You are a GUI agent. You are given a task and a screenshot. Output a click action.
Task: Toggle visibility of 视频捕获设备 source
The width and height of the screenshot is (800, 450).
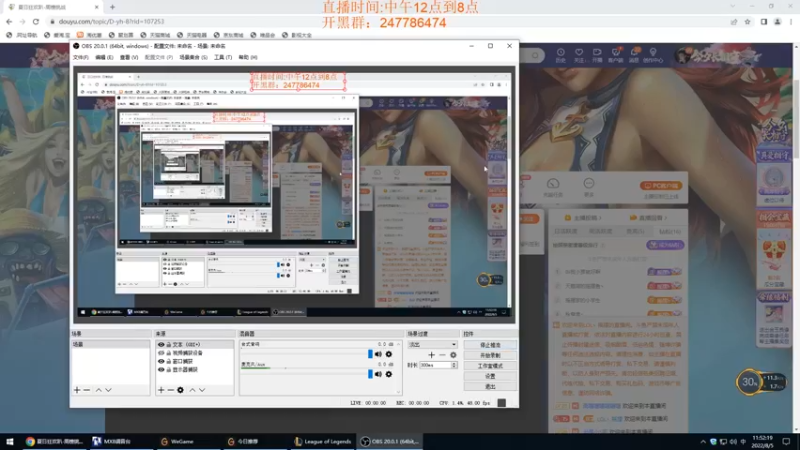pos(161,353)
